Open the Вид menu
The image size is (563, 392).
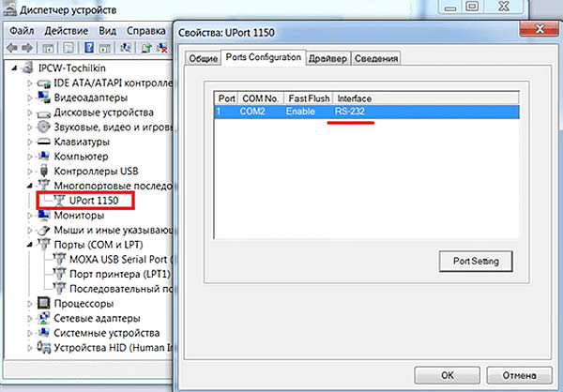pyautogui.click(x=107, y=31)
